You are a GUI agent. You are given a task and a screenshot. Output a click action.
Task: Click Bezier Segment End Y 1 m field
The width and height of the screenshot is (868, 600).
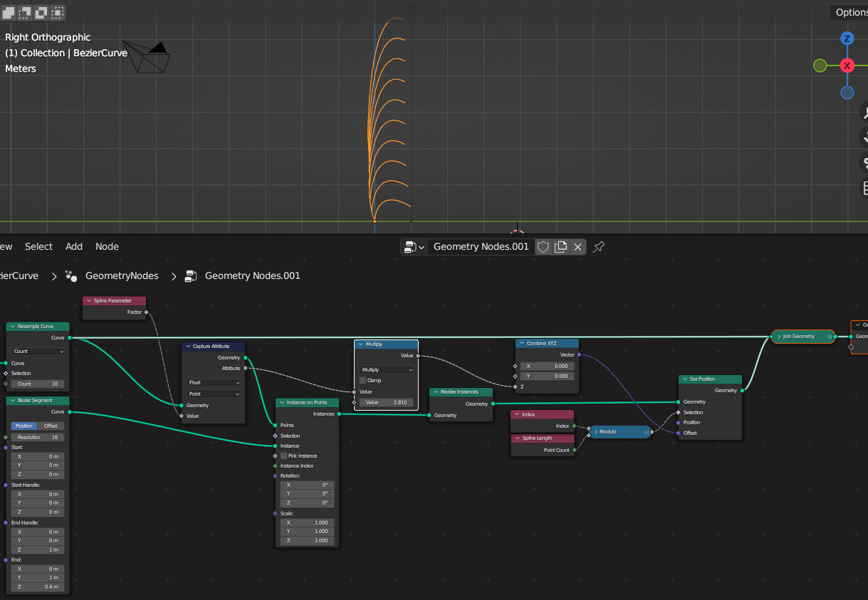point(38,579)
